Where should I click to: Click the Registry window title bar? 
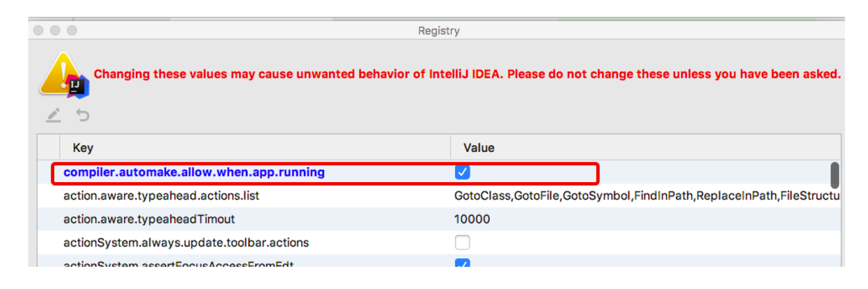tap(438, 30)
